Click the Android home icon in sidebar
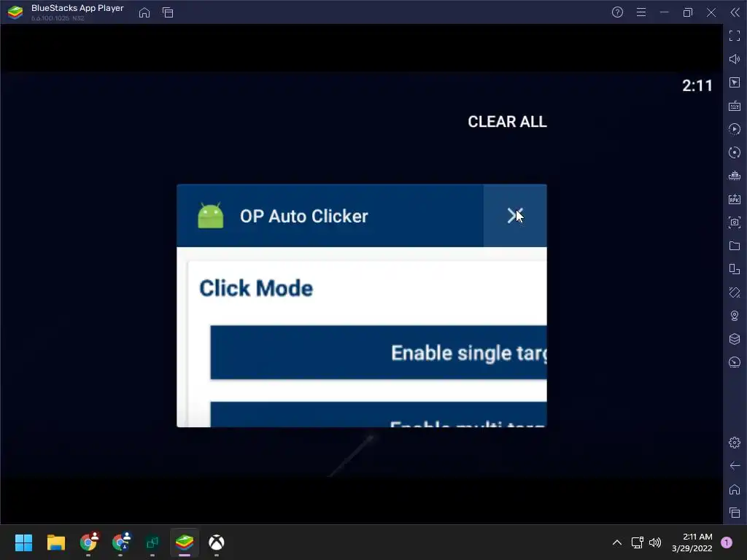The height and width of the screenshot is (560, 747). click(735, 489)
